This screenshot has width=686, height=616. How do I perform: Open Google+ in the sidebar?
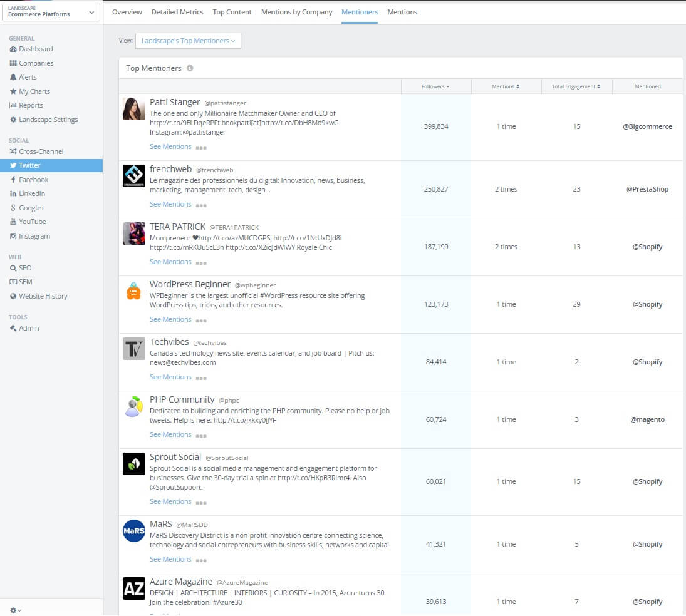(27, 208)
